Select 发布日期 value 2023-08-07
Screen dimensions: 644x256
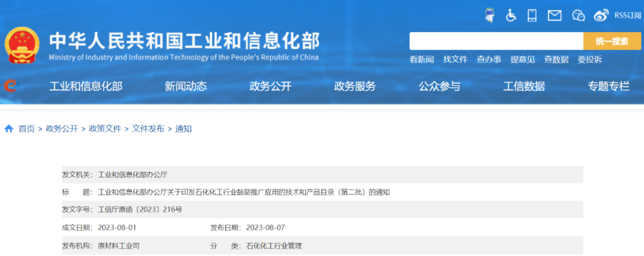coord(265,227)
